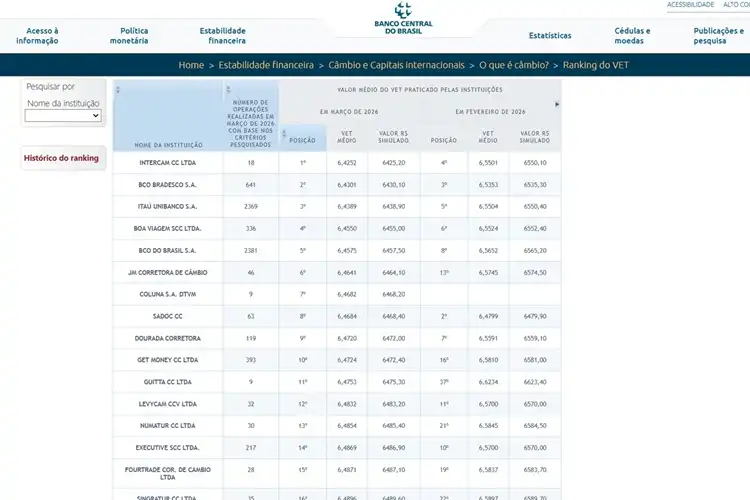750x500 pixels.
Task: Click February value 6565,20 for Bco do Brasil
Action: [x=535, y=251]
